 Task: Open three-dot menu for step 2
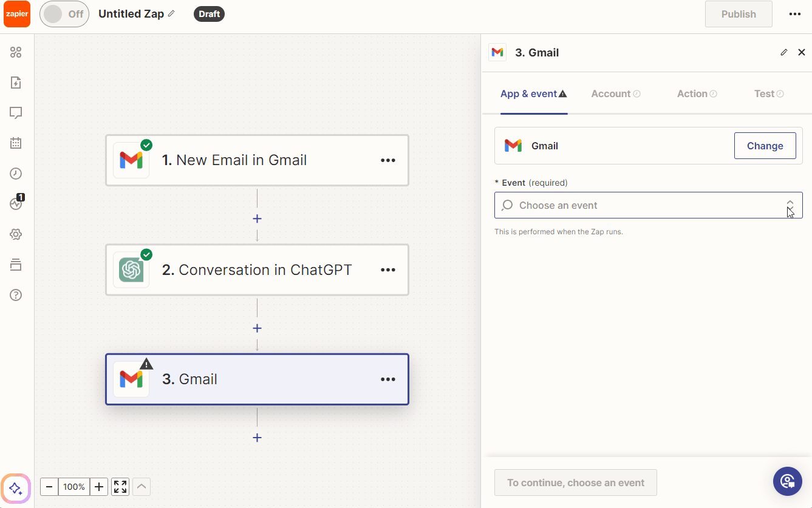click(388, 270)
